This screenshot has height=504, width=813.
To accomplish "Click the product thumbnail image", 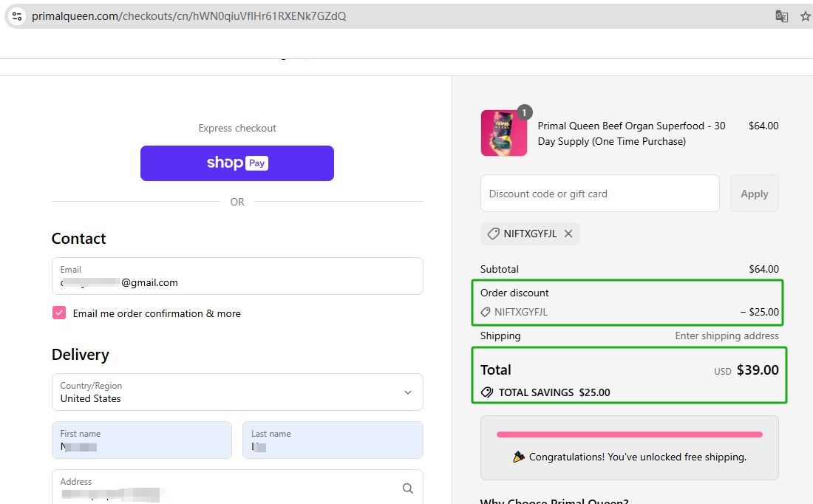I will tap(504, 133).
